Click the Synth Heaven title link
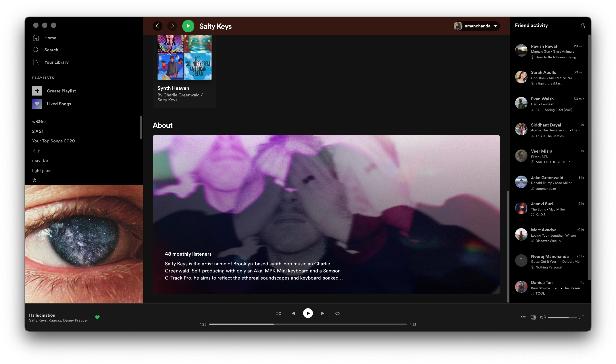This screenshot has width=616, height=364. 173,88
